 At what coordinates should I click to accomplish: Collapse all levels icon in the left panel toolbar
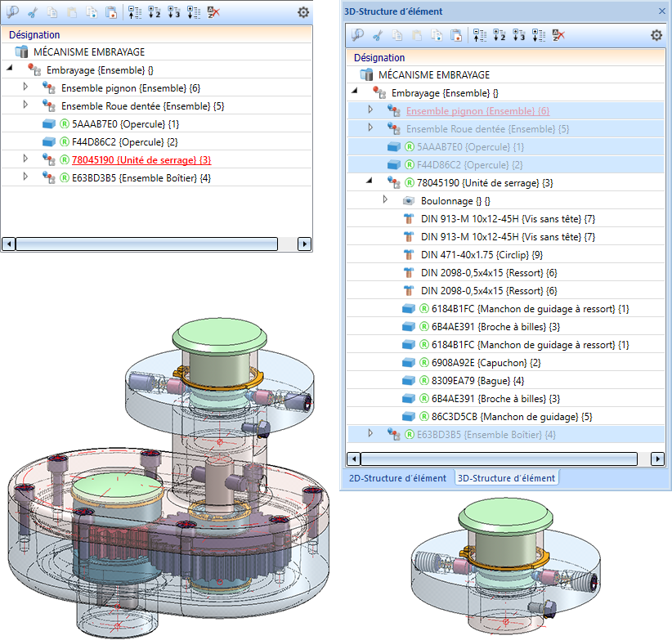tap(135, 12)
